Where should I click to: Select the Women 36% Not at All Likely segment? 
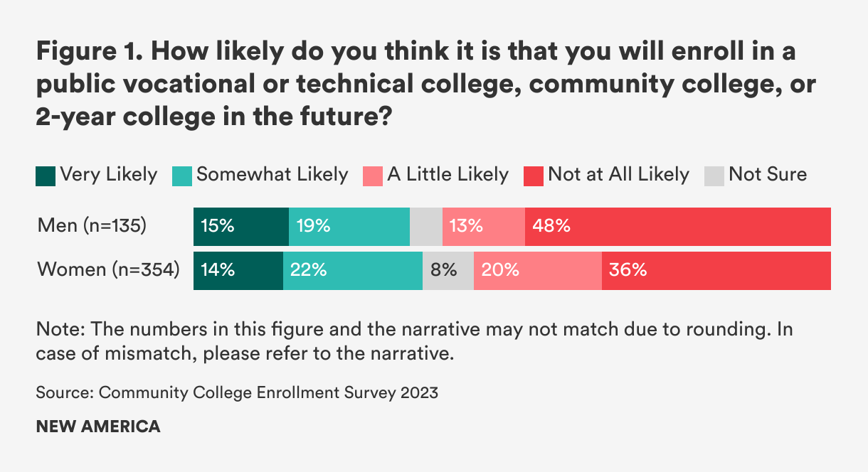[716, 271]
